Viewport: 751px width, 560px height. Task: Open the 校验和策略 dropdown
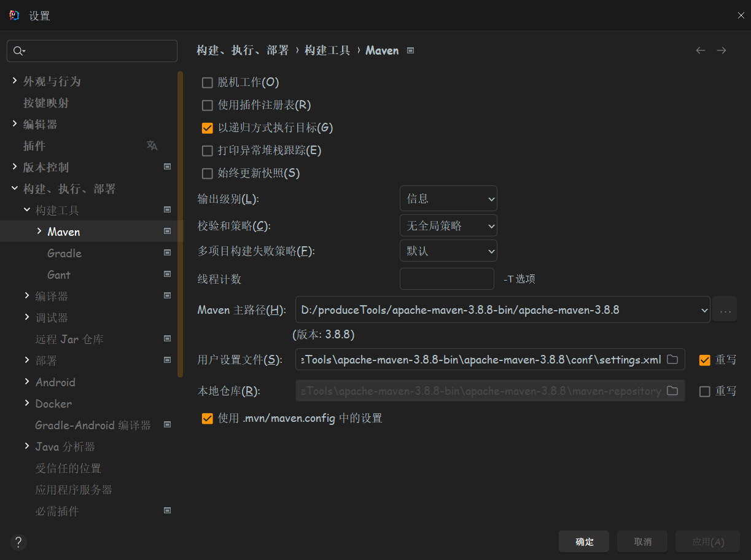(x=448, y=226)
